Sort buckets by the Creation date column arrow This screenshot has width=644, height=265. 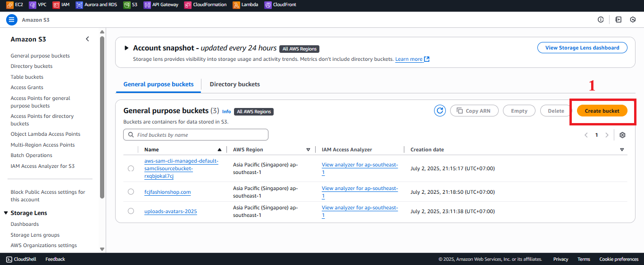point(622,149)
